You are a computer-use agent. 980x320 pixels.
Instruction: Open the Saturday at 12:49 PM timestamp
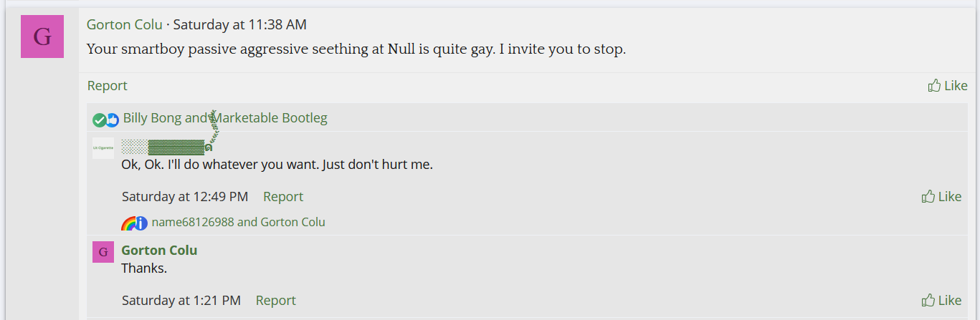point(185,197)
